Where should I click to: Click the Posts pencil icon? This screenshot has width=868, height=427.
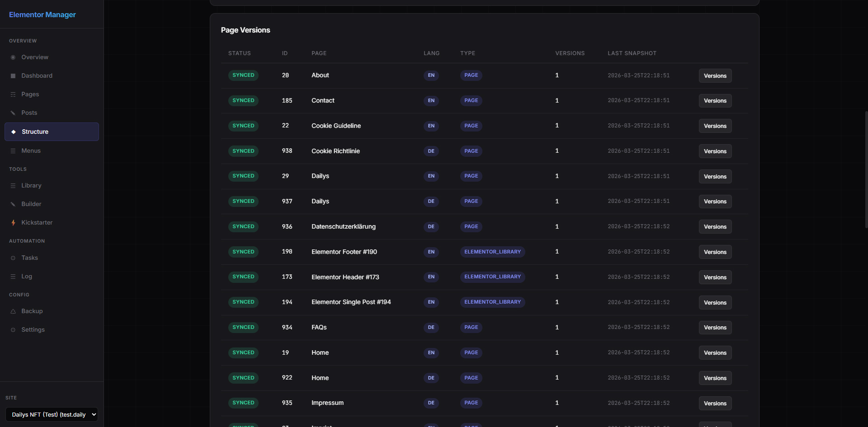[13, 113]
